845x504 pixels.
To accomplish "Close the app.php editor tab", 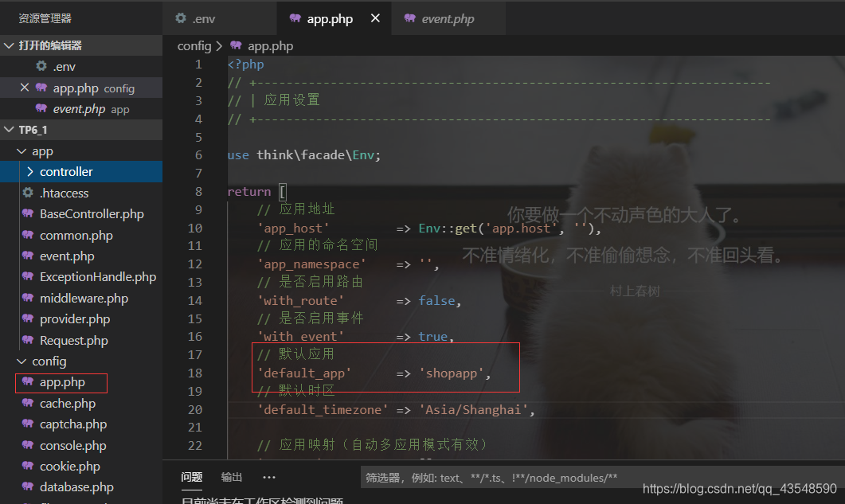I will point(375,18).
